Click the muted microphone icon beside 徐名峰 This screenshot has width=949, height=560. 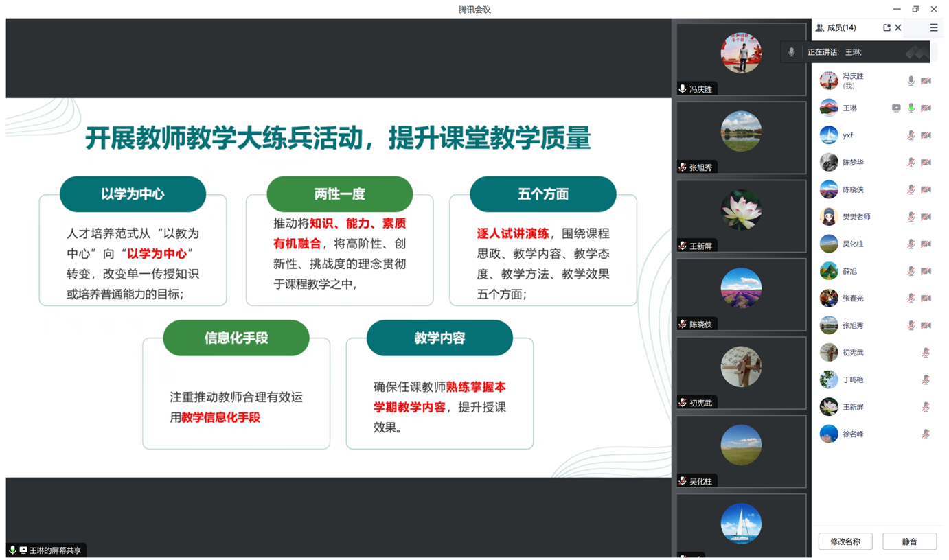click(926, 434)
